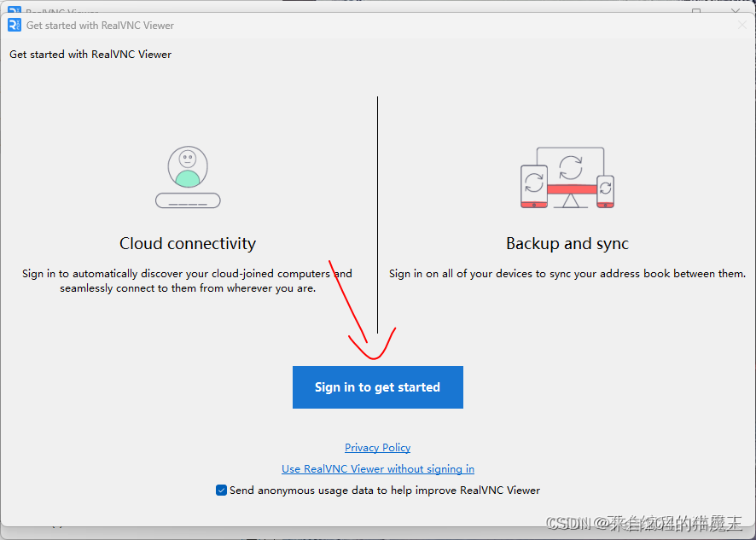The width and height of the screenshot is (756, 540).
Task: Uncheck Send anonymous usage data checkbox
Action: 221,491
